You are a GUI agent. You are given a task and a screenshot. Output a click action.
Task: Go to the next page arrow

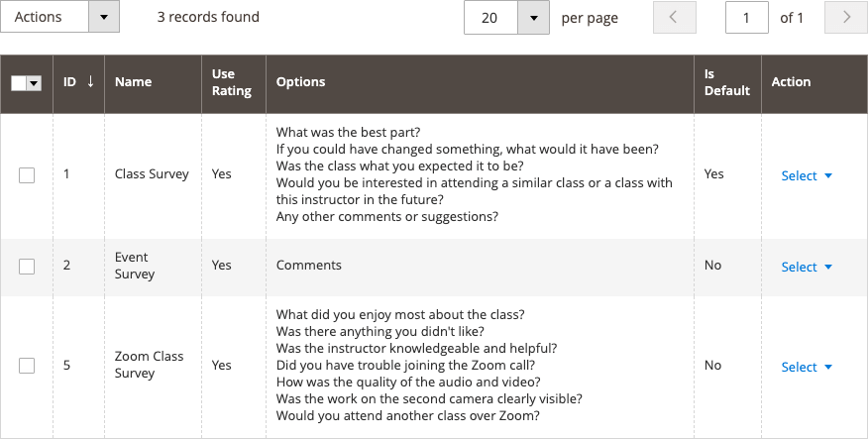(x=846, y=18)
